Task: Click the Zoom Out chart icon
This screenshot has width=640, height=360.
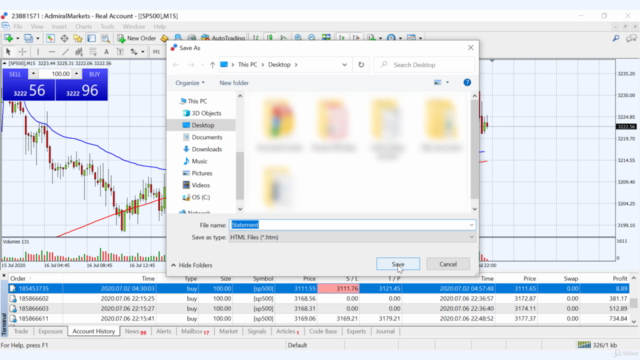Action: [312, 38]
